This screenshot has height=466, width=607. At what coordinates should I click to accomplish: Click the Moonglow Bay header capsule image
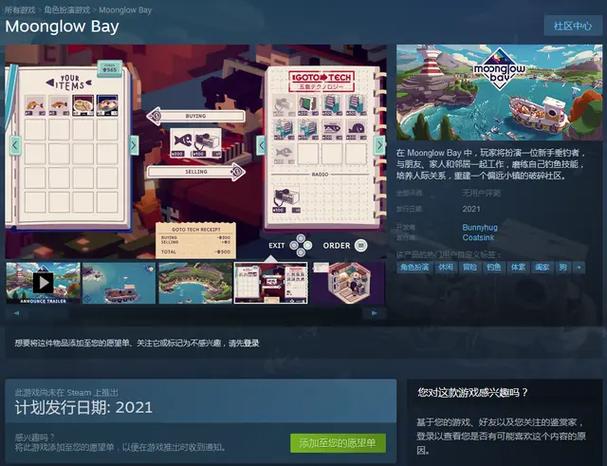point(494,90)
